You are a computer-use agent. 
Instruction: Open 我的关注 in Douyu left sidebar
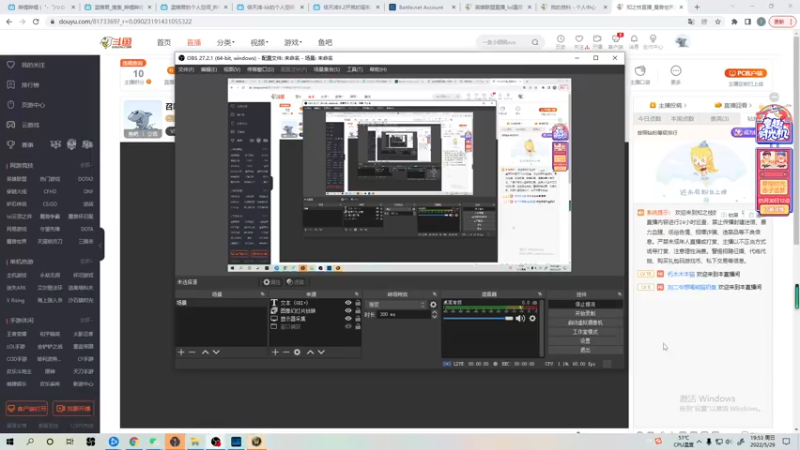[33, 65]
